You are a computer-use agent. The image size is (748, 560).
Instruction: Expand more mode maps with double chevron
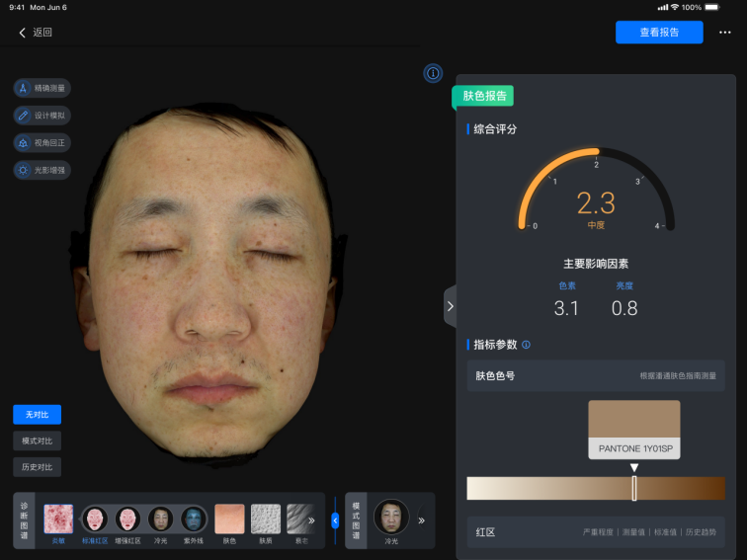point(422,520)
